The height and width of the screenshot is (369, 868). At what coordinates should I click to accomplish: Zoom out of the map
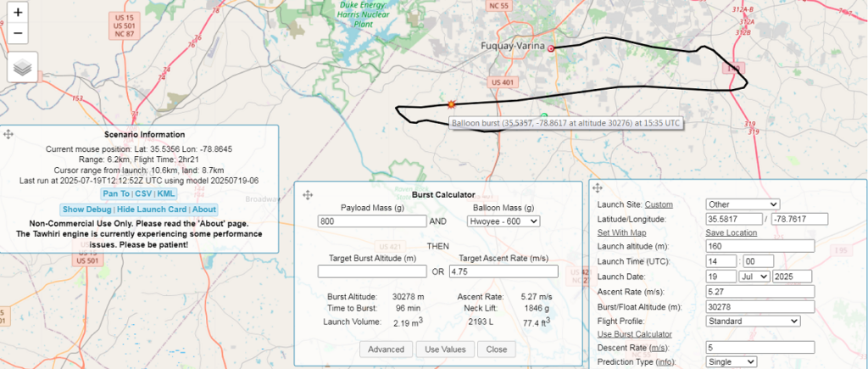point(19,34)
